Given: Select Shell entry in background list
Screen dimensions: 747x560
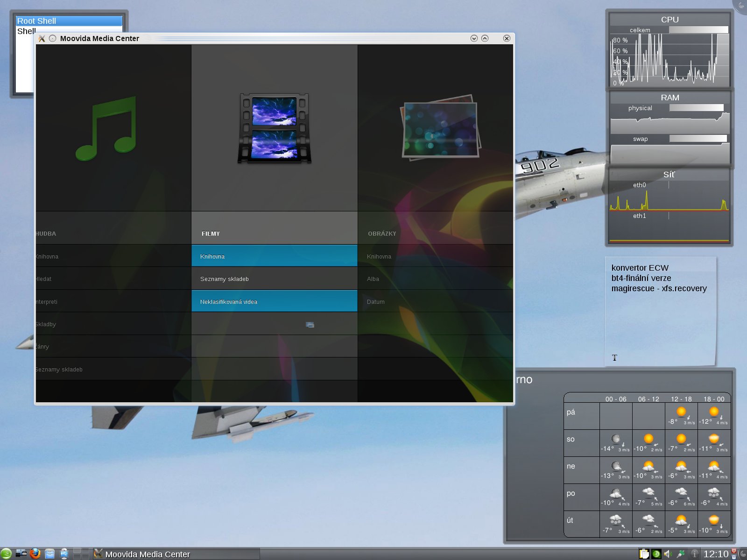Looking at the screenshot, I should tap(26, 31).
